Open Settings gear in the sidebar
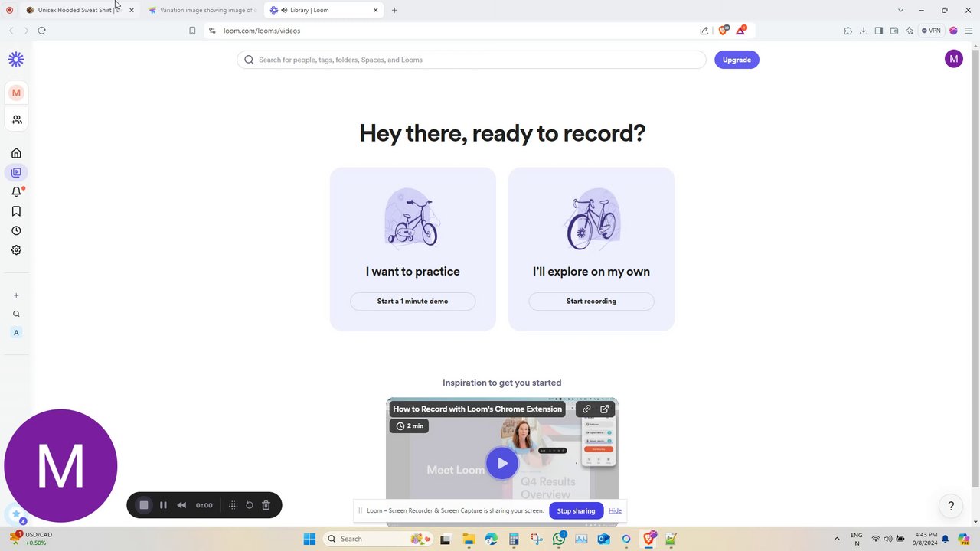This screenshot has width=980, height=551. click(x=16, y=250)
